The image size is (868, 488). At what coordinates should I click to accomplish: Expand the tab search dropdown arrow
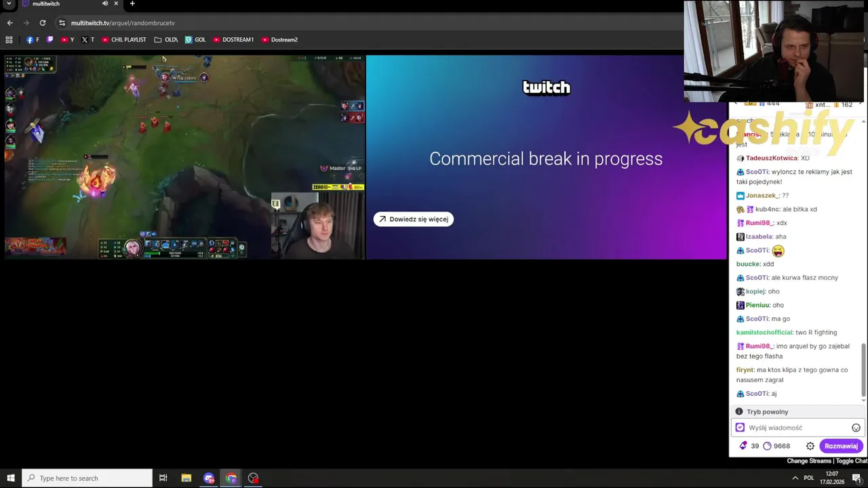click(x=8, y=3)
